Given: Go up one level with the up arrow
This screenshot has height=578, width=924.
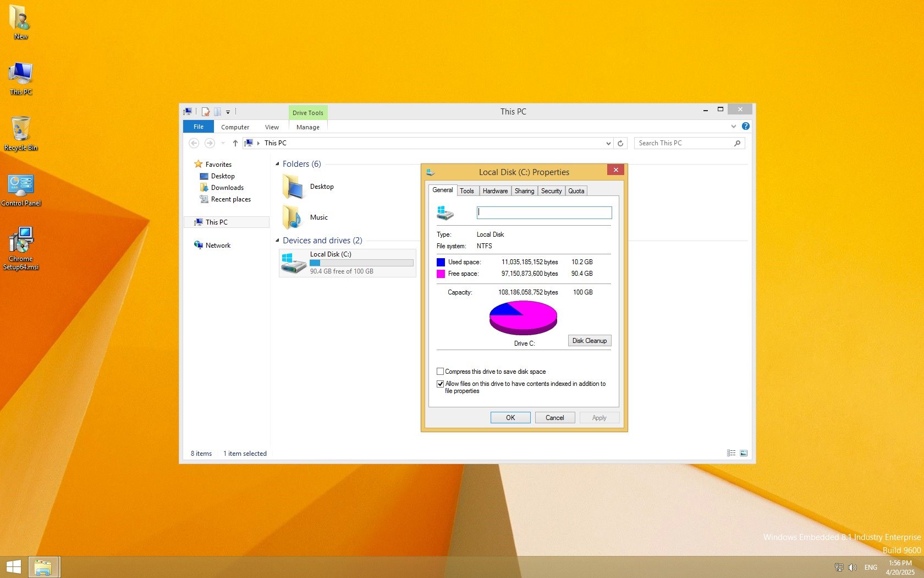Looking at the screenshot, I should 235,143.
